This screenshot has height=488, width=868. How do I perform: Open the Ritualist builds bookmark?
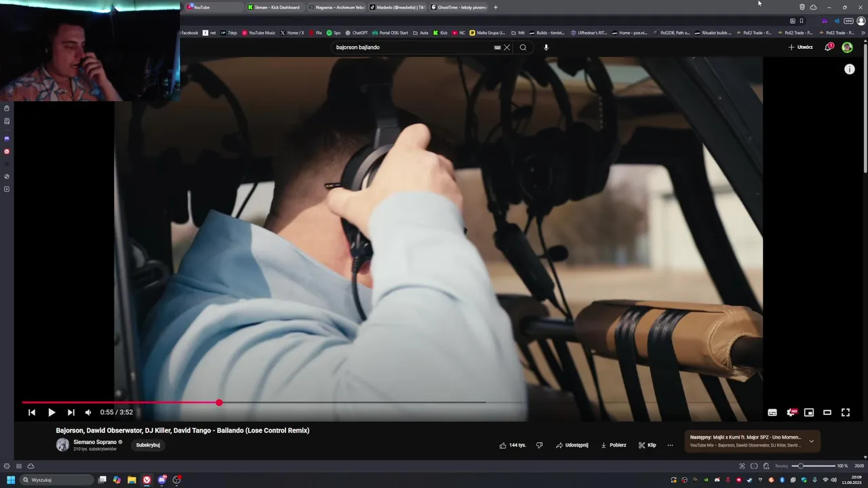click(x=713, y=33)
